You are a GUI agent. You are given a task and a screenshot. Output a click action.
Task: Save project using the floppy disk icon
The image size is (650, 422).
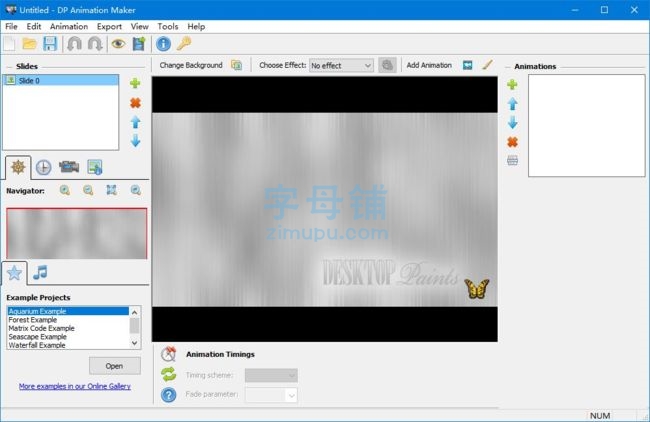[50, 44]
